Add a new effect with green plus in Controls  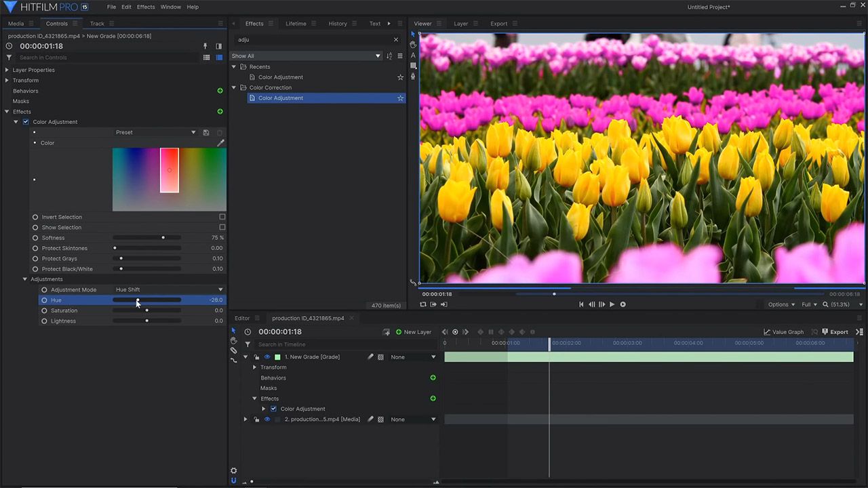(x=220, y=112)
